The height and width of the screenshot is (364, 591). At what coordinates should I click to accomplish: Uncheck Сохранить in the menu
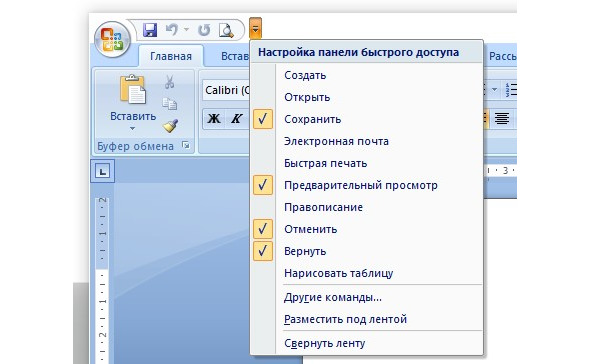367,119
